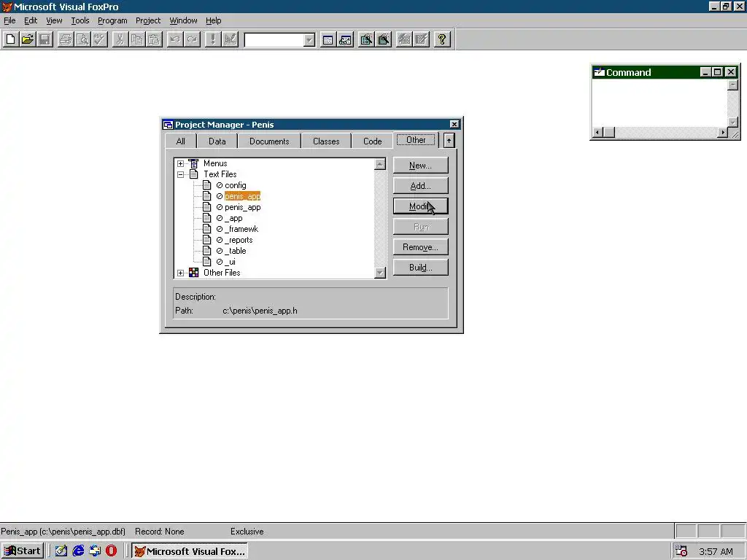Open the View menu
Image resolution: width=747 pixels, height=560 pixels.
click(x=54, y=20)
